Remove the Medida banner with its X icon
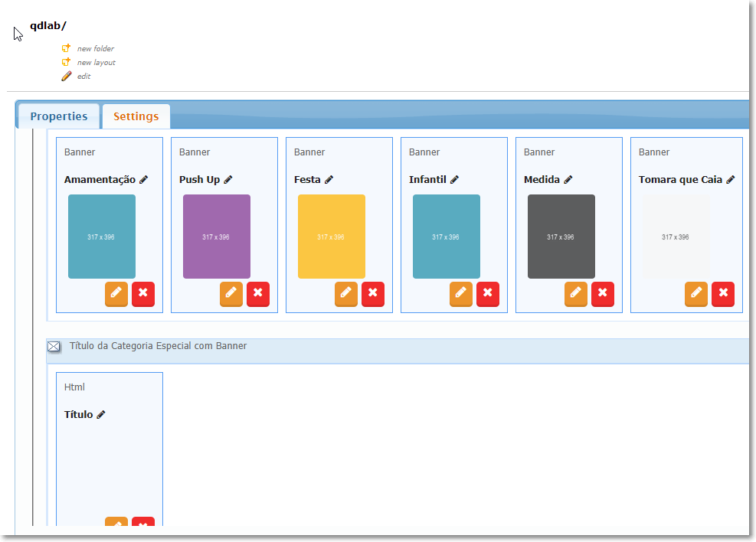 tap(603, 294)
